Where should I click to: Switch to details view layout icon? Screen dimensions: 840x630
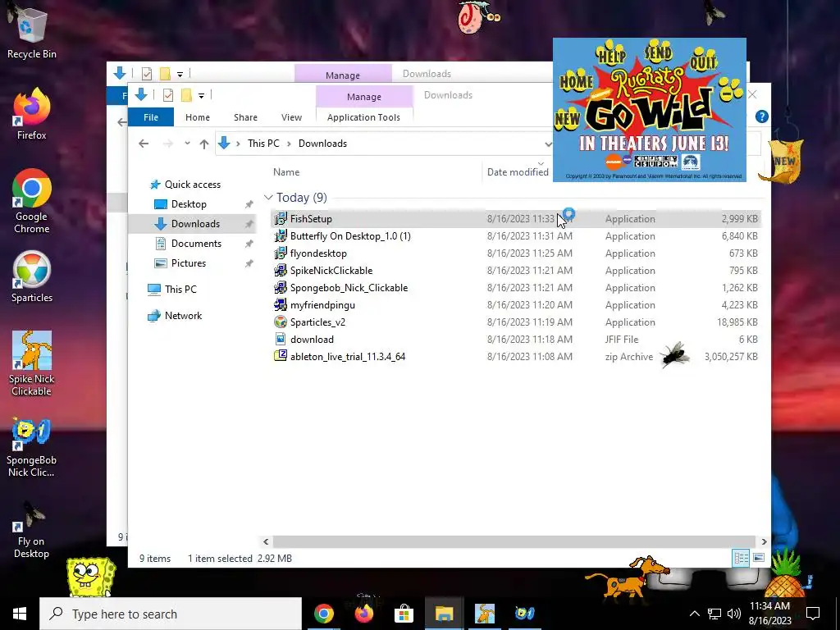(741, 558)
